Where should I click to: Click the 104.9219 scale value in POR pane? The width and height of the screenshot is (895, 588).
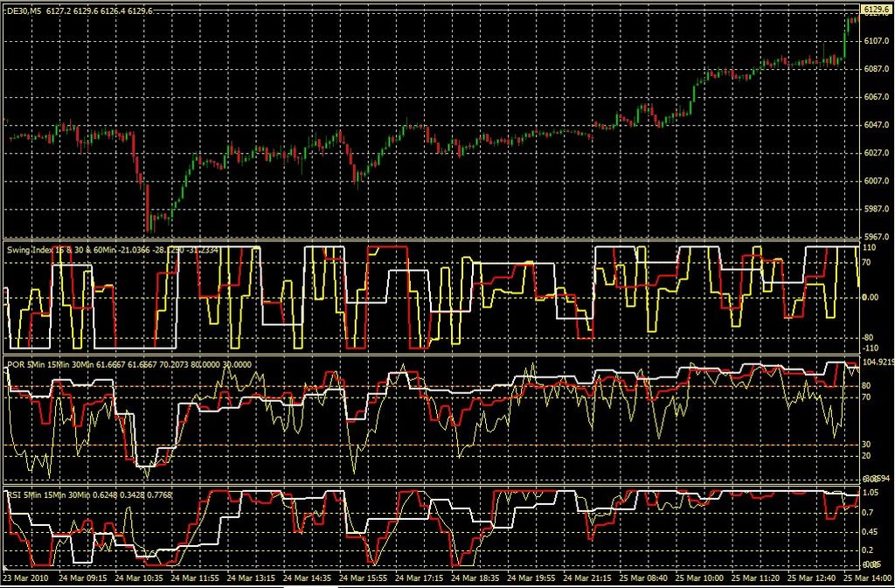[878, 363]
